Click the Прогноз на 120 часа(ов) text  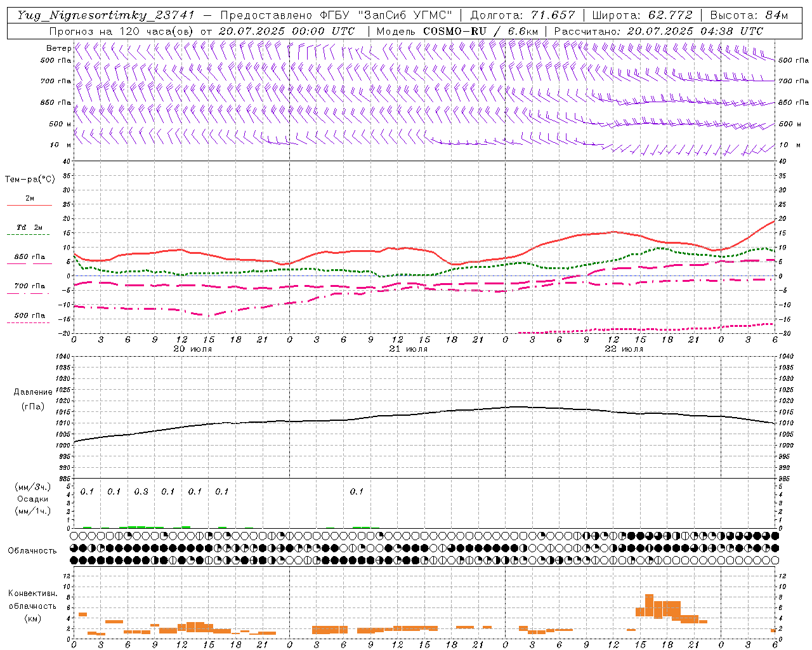[122, 31]
